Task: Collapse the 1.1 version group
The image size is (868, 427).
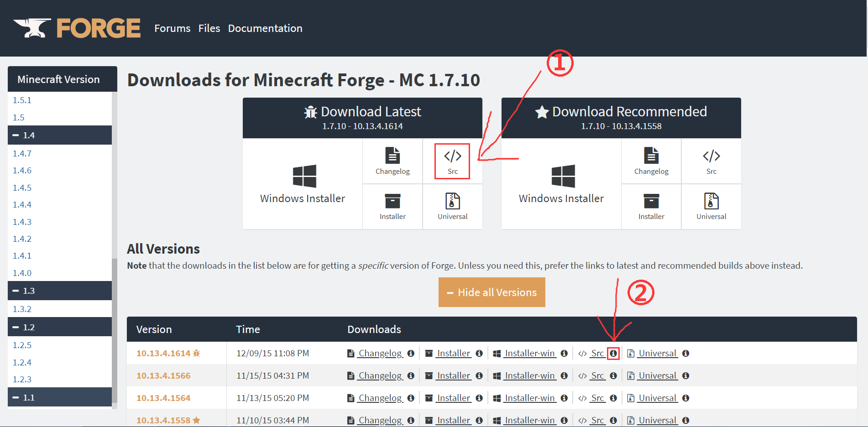Action: coord(60,397)
